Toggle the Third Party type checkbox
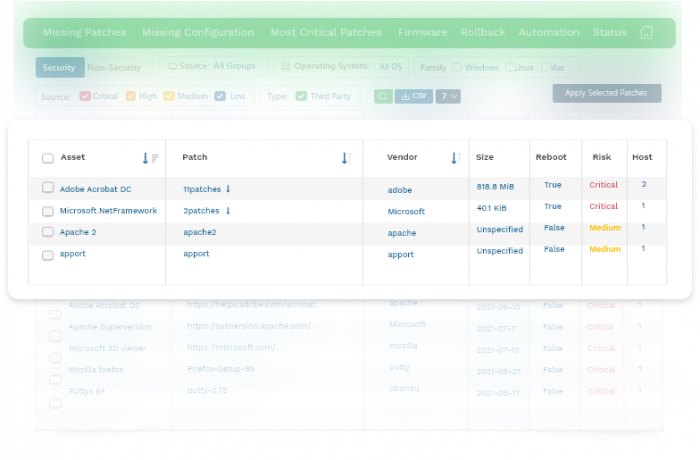The image size is (700, 460). click(x=301, y=96)
